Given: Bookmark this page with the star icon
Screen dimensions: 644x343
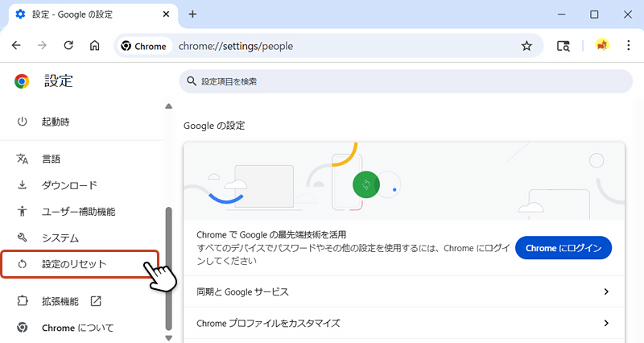Looking at the screenshot, I should tap(526, 46).
